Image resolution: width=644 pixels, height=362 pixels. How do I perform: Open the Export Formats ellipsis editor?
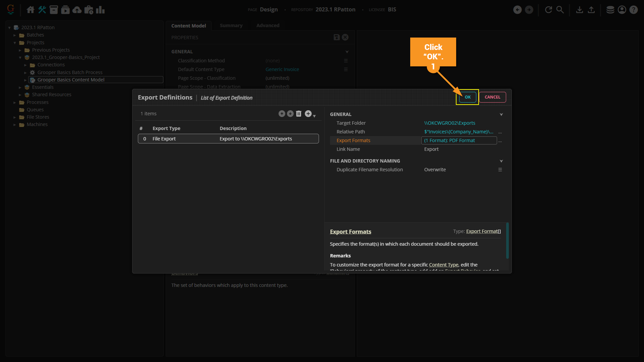pyautogui.click(x=500, y=141)
